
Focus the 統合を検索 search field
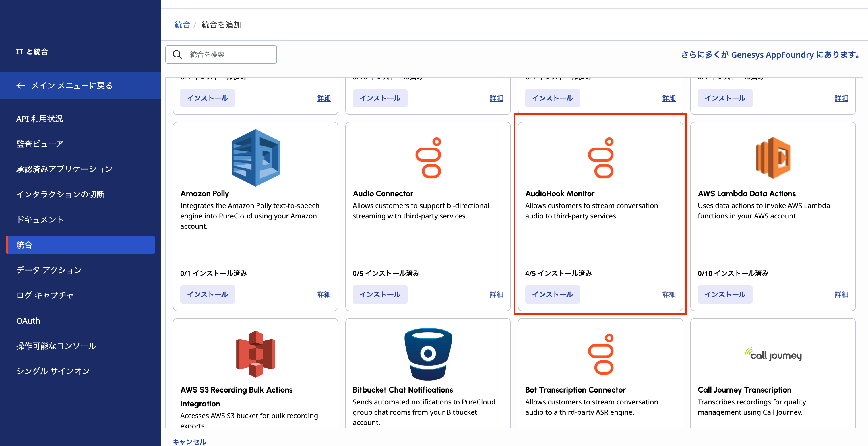[x=221, y=55]
